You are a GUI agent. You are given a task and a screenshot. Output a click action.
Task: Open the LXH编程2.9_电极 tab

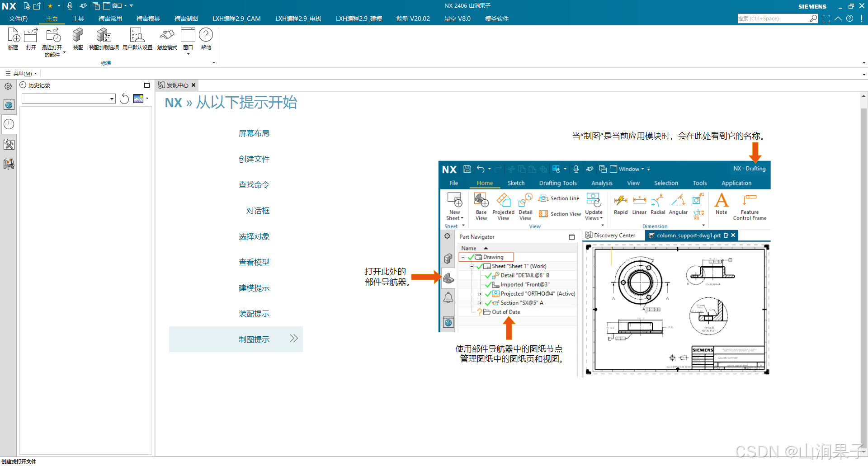298,19
